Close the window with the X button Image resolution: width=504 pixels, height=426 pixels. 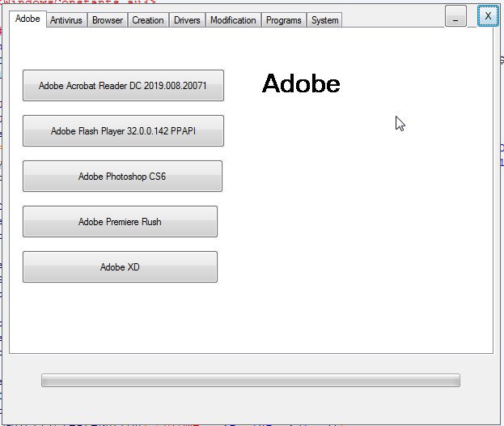(488, 15)
